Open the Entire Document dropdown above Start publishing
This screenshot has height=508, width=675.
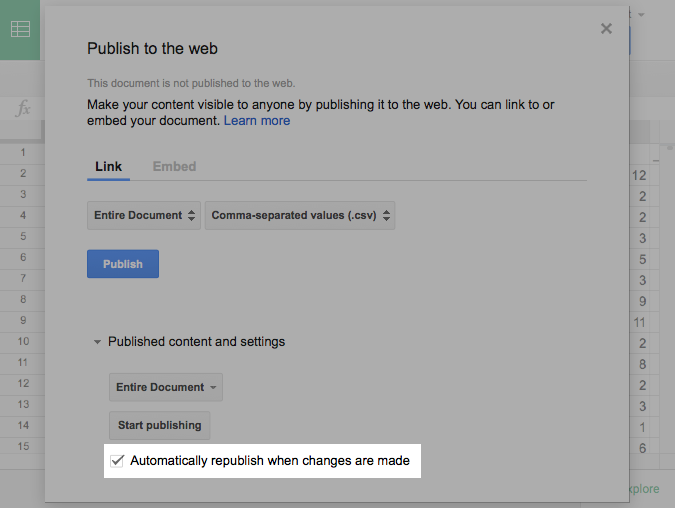click(x=165, y=387)
